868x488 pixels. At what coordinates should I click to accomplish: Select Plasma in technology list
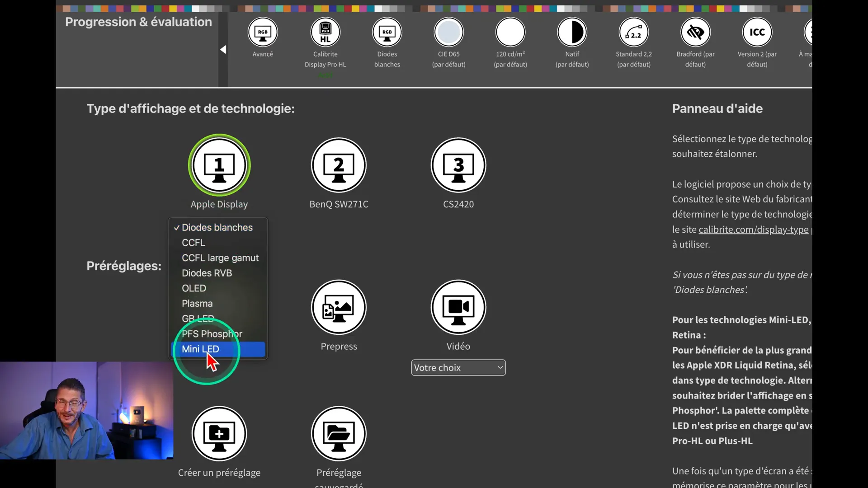(217, 304)
